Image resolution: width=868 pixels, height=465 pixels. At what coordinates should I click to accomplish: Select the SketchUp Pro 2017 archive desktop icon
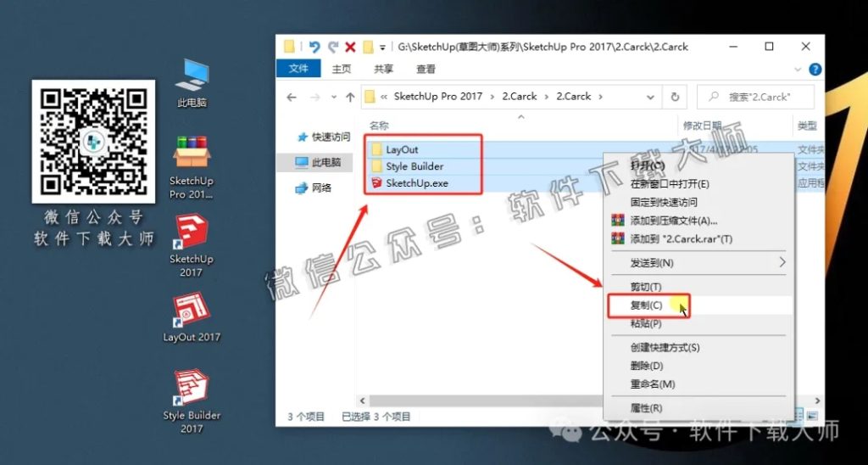pyautogui.click(x=192, y=167)
